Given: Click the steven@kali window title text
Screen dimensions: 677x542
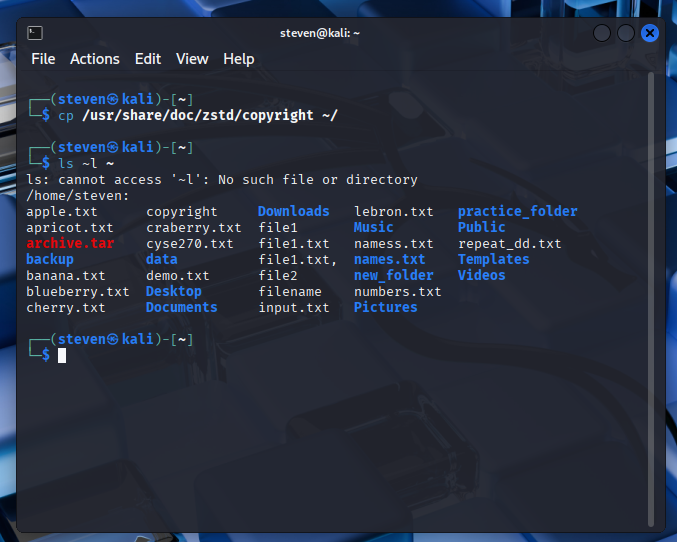Looking at the screenshot, I should coord(320,33).
